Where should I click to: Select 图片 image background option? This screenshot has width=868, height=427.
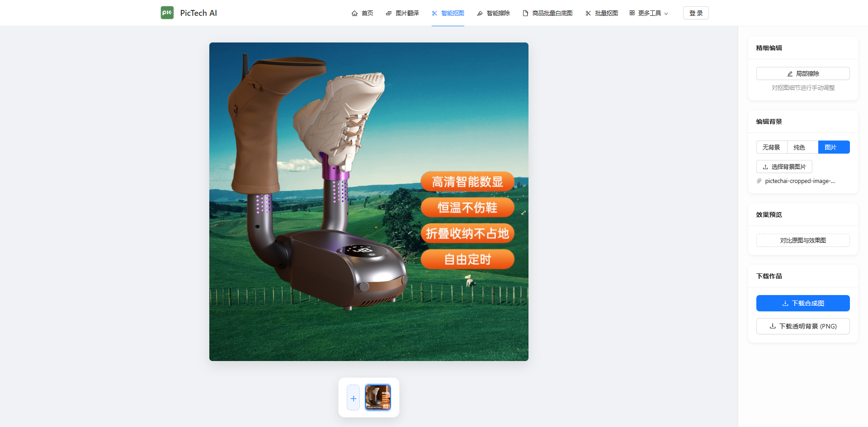pos(834,147)
